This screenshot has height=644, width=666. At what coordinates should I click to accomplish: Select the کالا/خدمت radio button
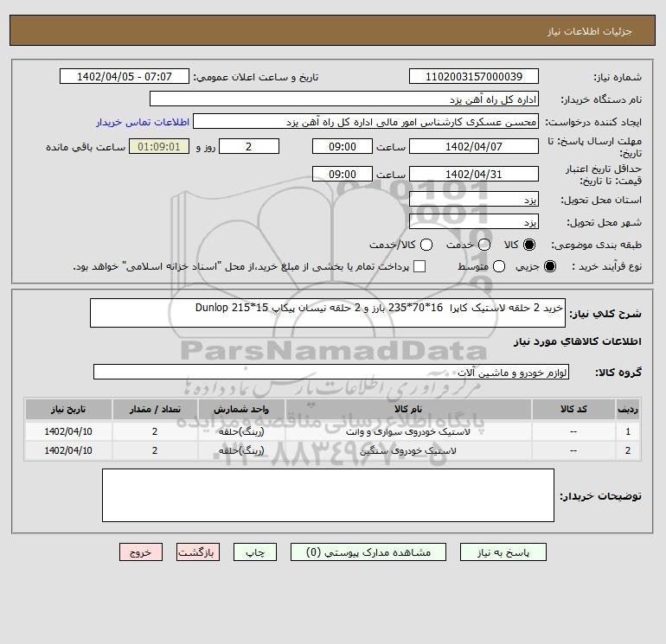[426, 245]
